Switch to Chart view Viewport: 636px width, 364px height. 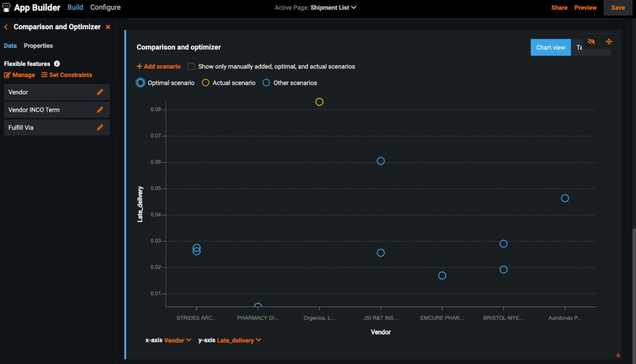pyautogui.click(x=550, y=47)
